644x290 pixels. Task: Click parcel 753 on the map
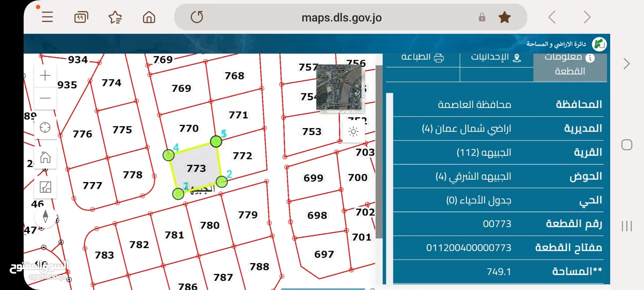(x=312, y=132)
